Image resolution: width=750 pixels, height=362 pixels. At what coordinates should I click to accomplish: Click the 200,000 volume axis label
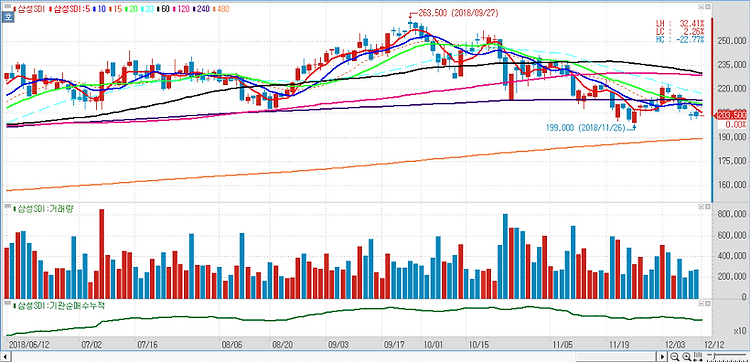pos(733,277)
